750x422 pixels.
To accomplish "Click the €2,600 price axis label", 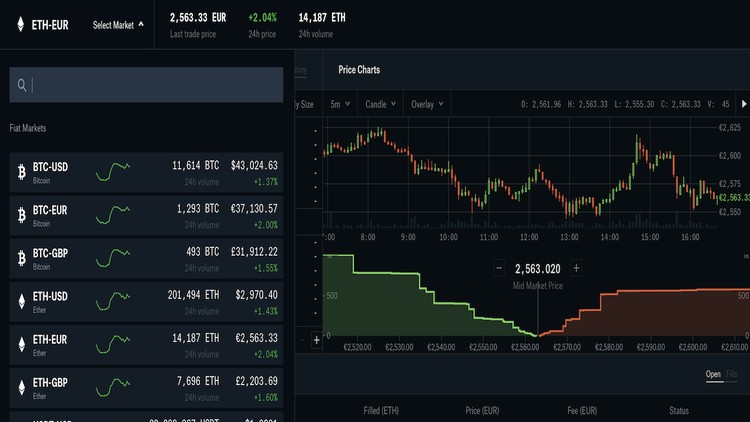I will (x=729, y=155).
